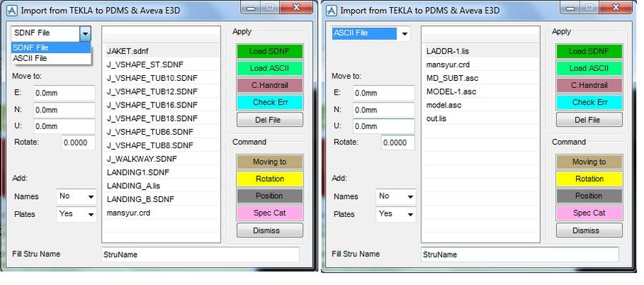This screenshot has width=644, height=285.
Task: Run Check Err in right window
Action: coord(589,102)
